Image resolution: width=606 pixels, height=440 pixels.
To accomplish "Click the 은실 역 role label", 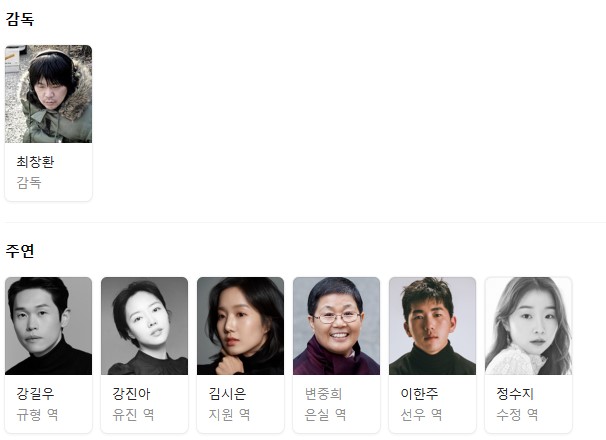I will click(x=325, y=415).
